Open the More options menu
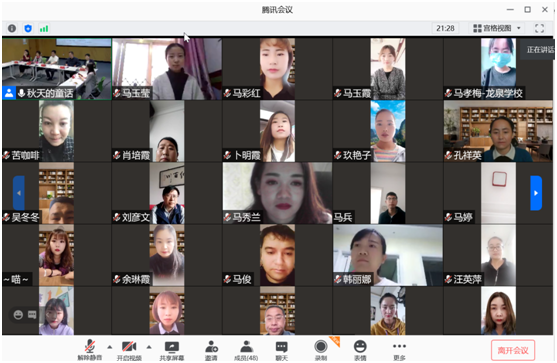 (x=399, y=350)
